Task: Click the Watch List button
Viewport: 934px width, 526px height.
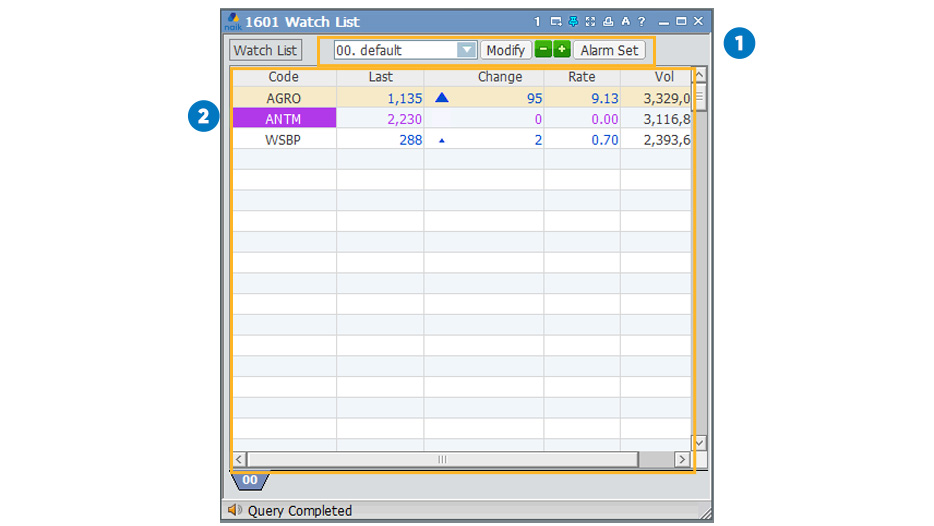Action: [x=265, y=50]
